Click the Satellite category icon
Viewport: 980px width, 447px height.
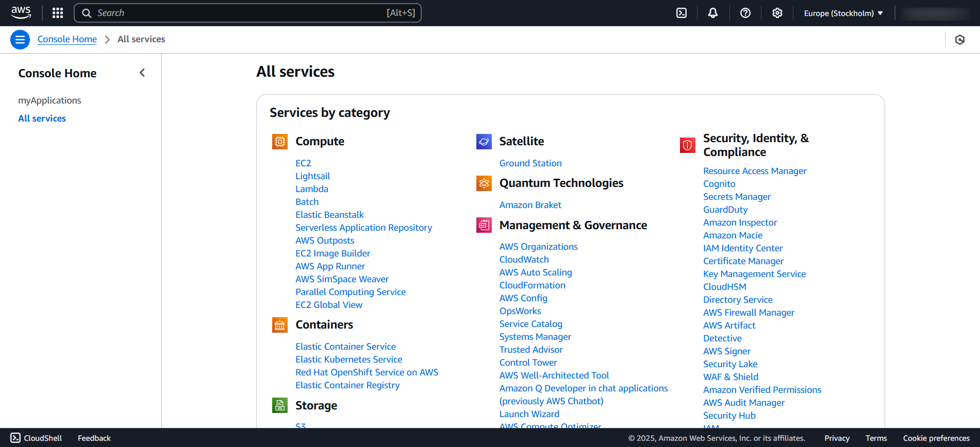(484, 142)
